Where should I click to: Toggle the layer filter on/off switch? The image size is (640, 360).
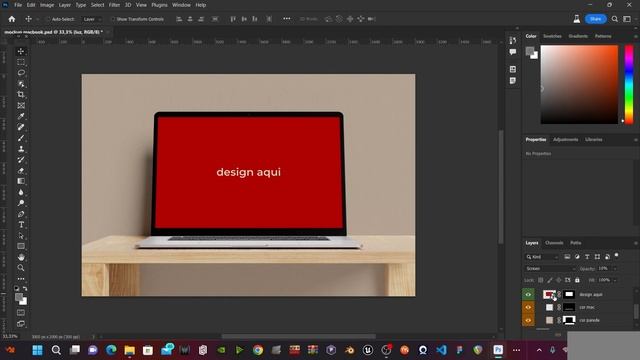tap(616, 256)
